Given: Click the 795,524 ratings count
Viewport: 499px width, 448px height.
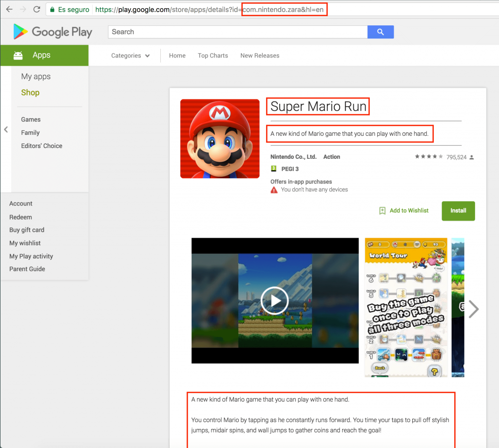Looking at the screenshot, I should tap(456, 157).
